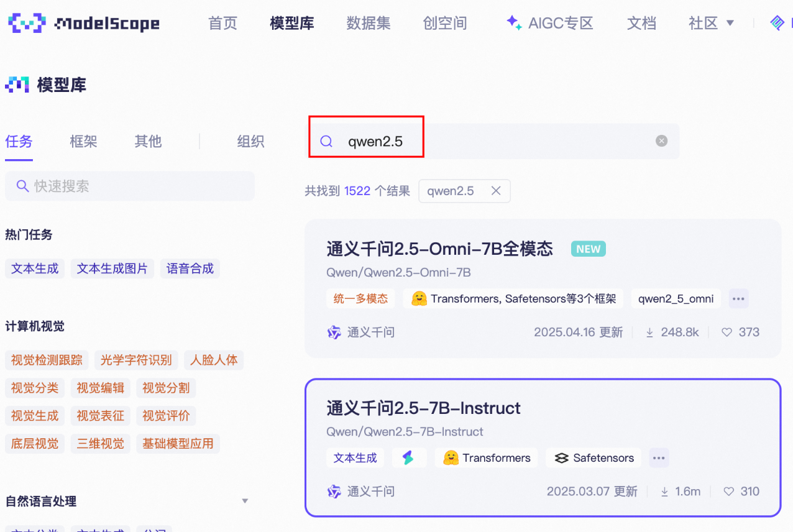Filter by 文本生成图片 task
The width and height of the screenshot is (793, 532).
click(112, 268)
